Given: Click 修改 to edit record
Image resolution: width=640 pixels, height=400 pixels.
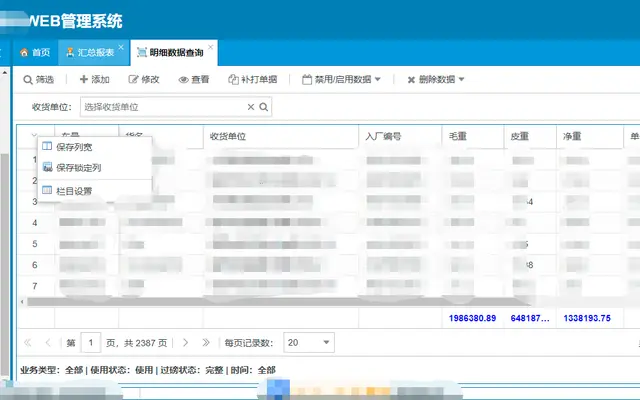Looking at the screenshot, I should [x=144, y=80].
